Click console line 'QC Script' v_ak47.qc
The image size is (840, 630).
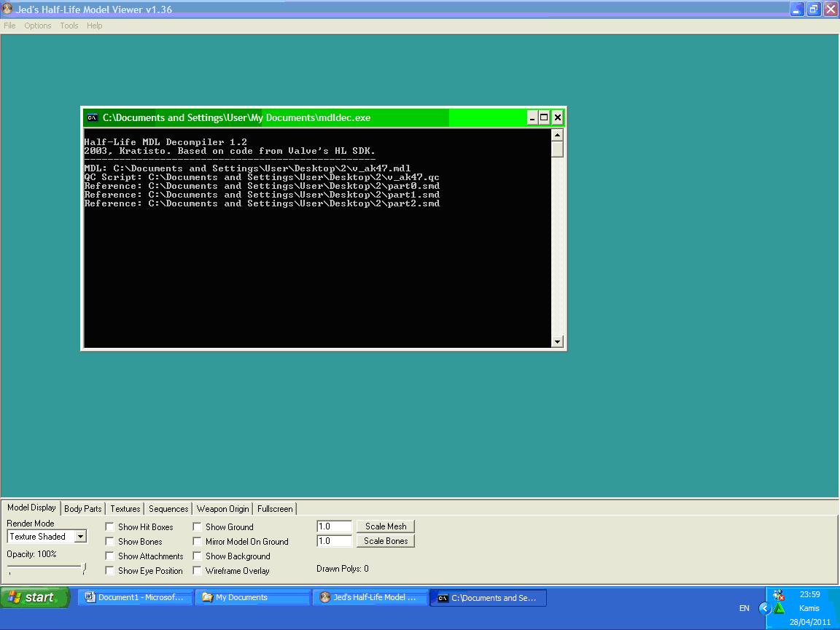click(262, 177)
